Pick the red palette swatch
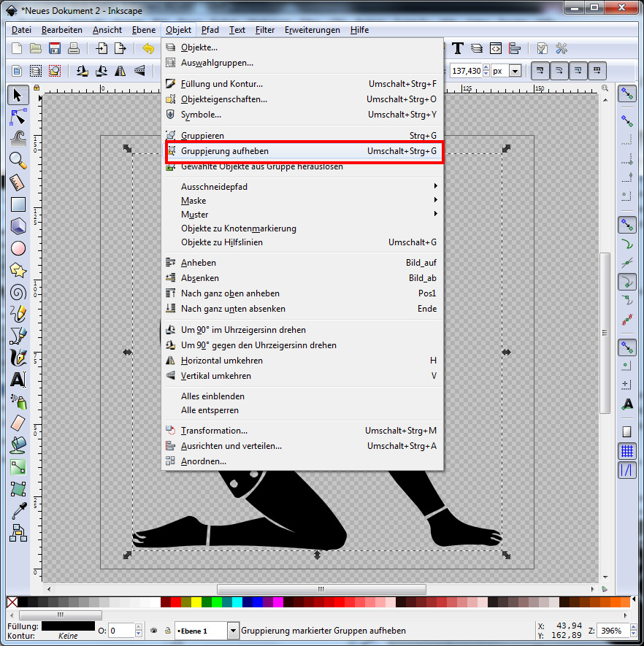 [x=176, y=602]
